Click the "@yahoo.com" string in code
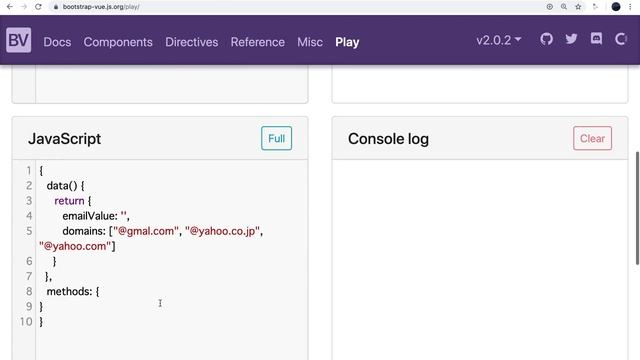 coord(75,246)
